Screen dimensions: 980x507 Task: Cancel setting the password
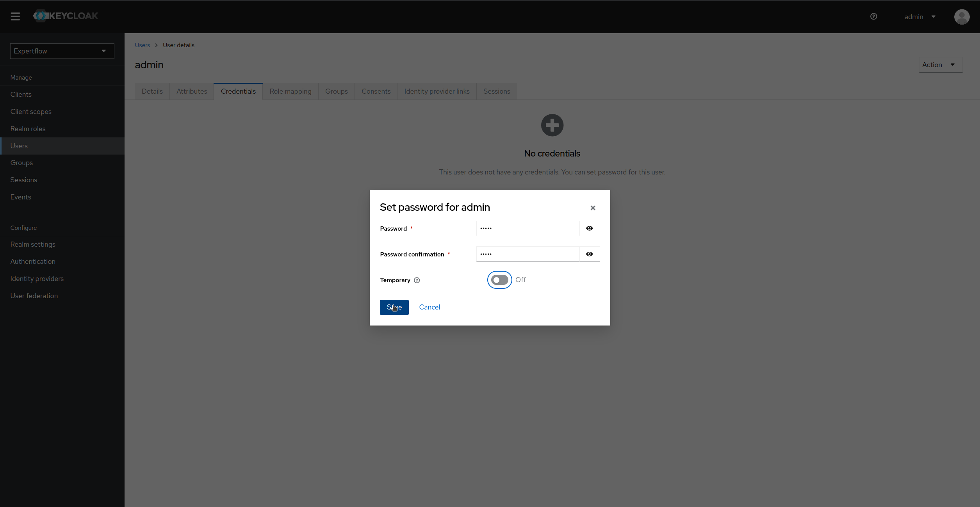[429, 307]
